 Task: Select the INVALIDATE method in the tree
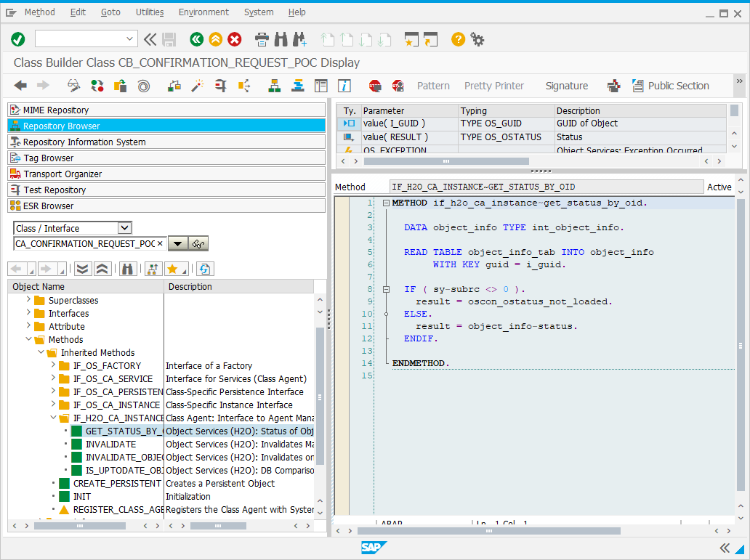tap(110, 445)
